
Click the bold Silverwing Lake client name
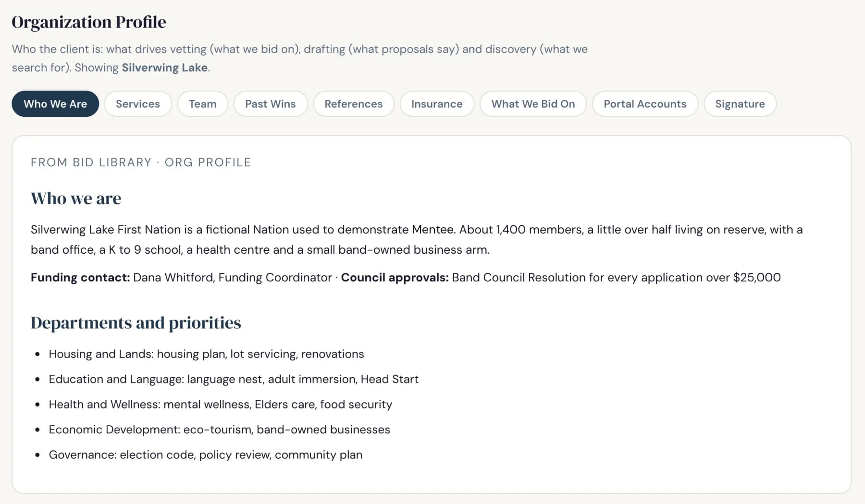coord(165,67)
